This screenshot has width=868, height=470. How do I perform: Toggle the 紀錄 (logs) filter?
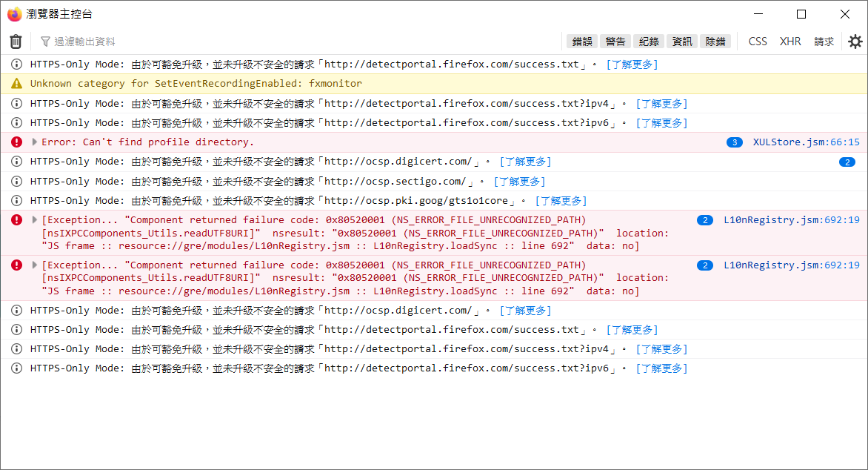[x=649, y=42]
